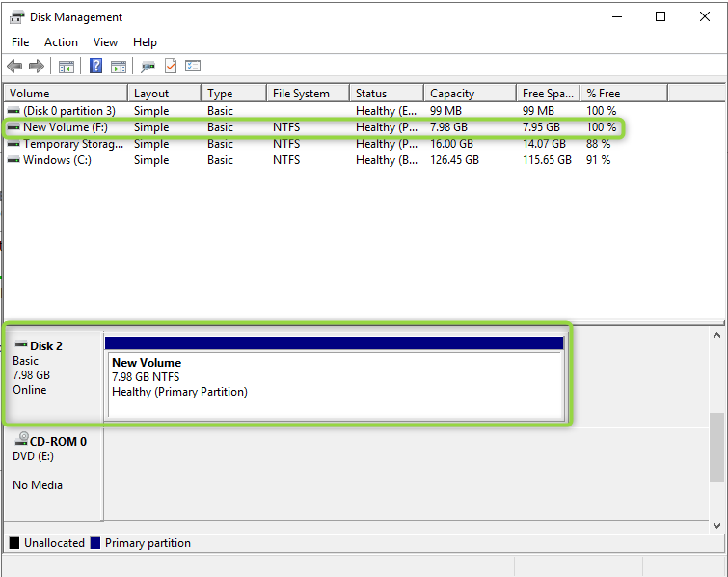The image size is (728, 577).
Task: Sort by the Layout column header
Action: (164, 93)
